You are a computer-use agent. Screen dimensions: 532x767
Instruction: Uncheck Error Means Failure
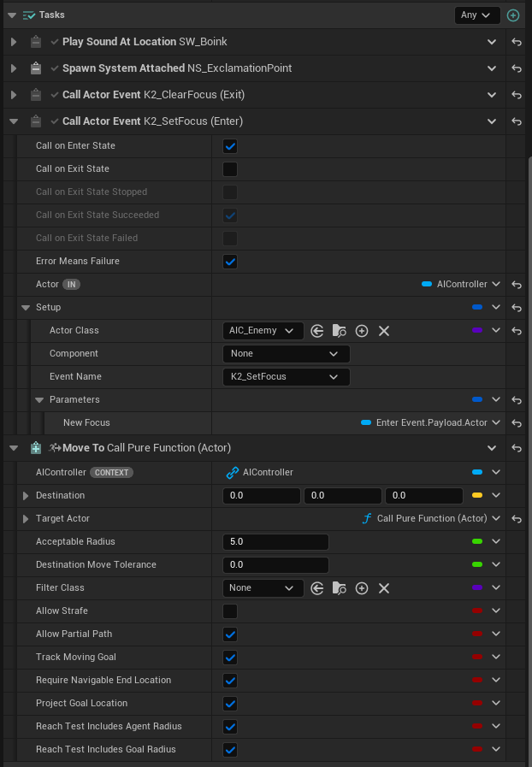(x=230, y=261)
